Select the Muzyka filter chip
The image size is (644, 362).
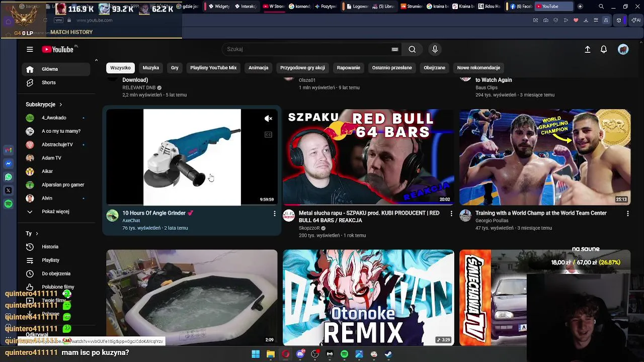click(150, 67)
